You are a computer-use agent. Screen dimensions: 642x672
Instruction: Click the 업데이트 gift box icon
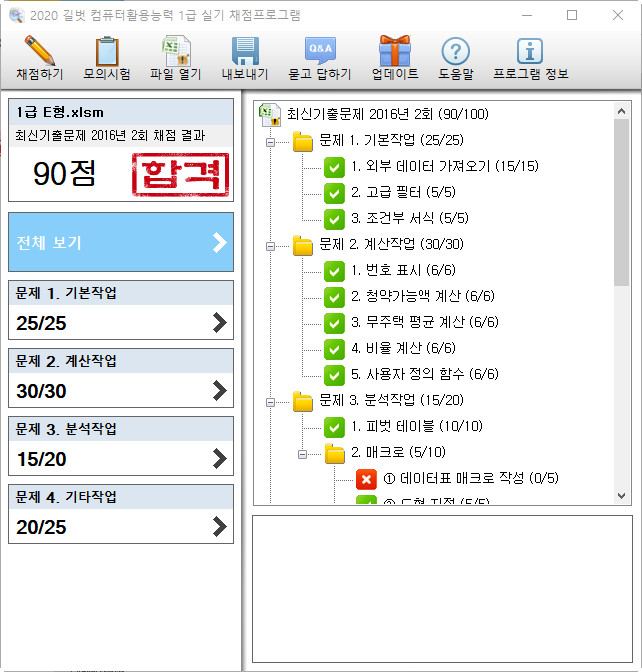tap(394, 51)
